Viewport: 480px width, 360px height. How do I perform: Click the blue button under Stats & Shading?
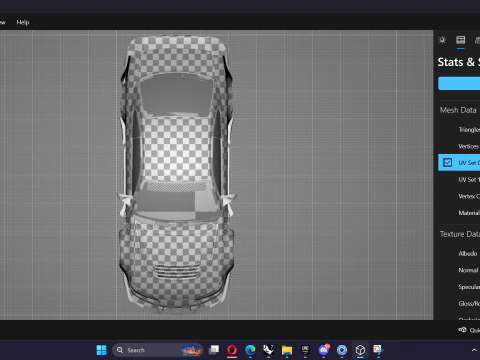click(x=459, y=83)
